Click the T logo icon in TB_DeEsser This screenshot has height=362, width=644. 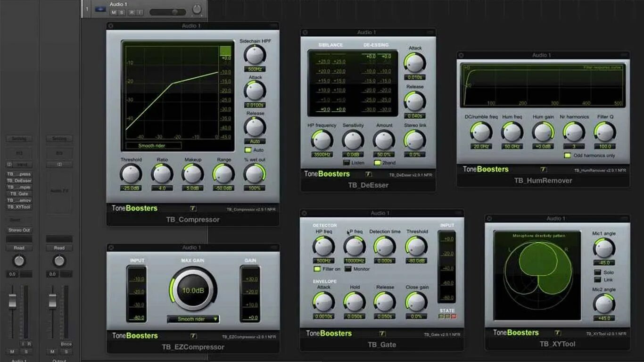pos(368,174)
